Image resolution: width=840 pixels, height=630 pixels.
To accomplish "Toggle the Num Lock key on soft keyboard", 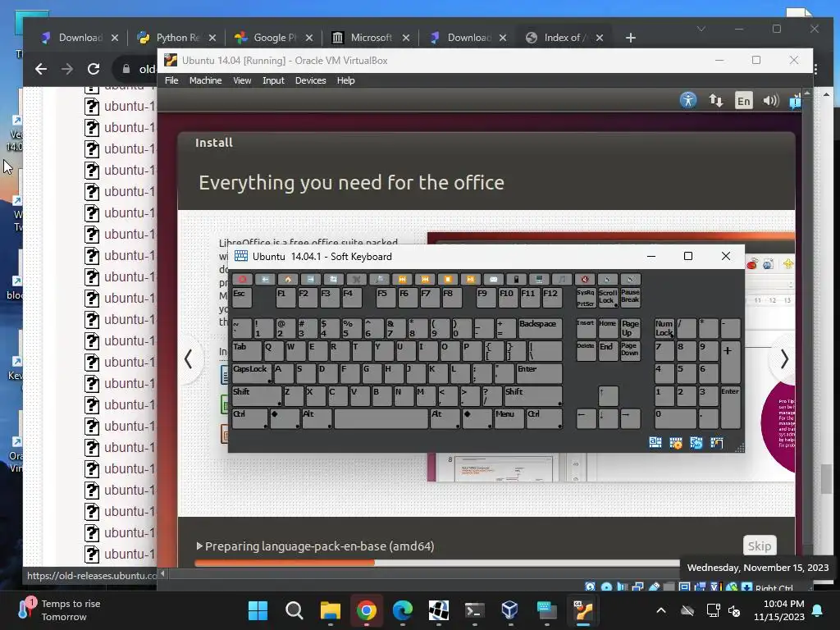I will 664,328.
